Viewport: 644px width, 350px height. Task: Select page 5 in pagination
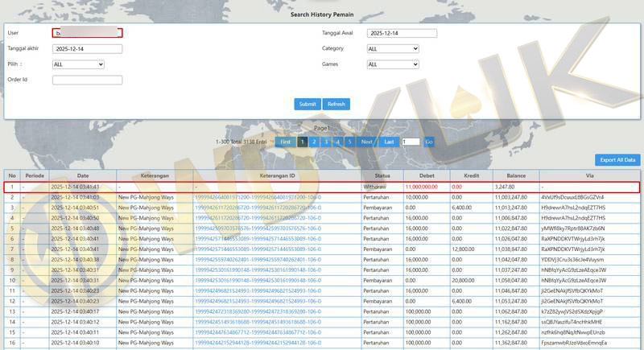pyautogui.click(x=349, y=142)
